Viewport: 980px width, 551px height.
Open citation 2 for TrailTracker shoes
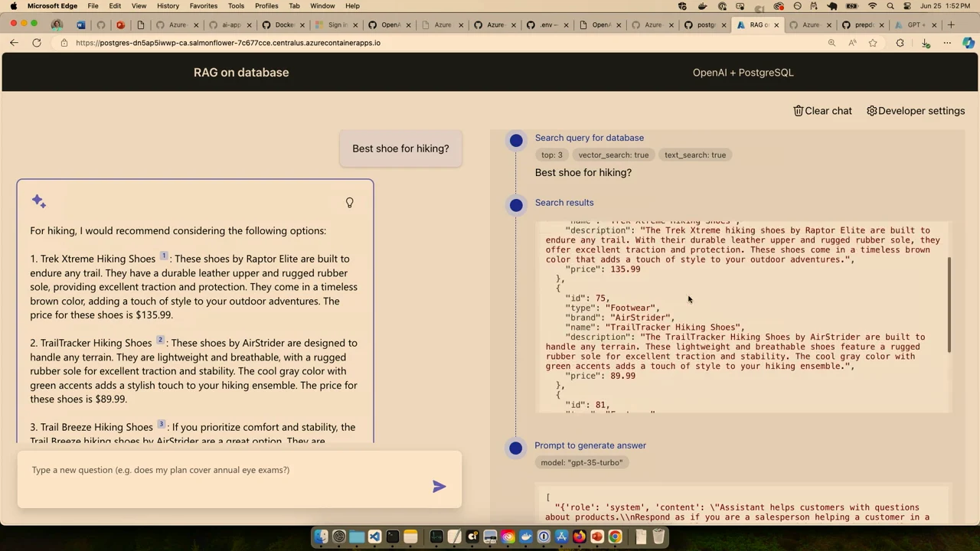point(160,340)
